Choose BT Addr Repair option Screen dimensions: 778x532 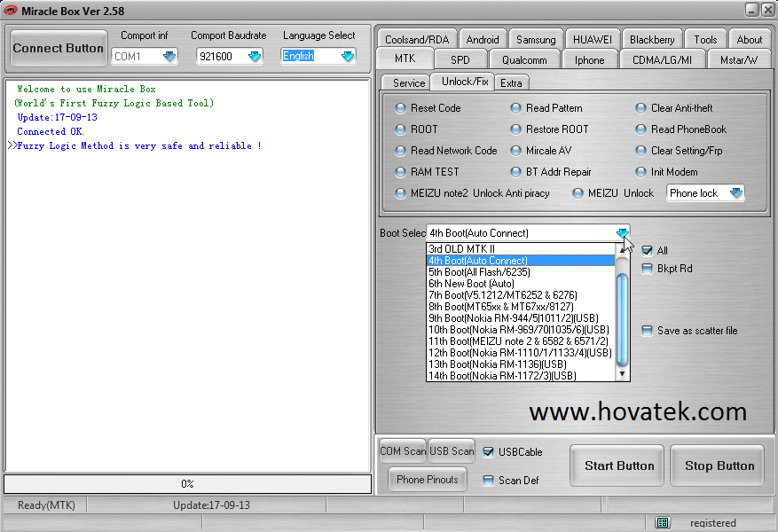(516, 172)
